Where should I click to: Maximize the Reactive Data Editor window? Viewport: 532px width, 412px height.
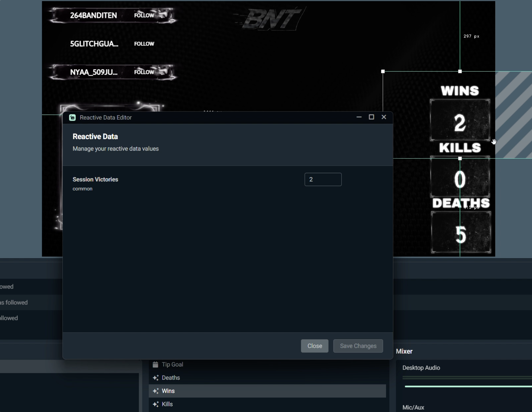(x=371, y=117)
